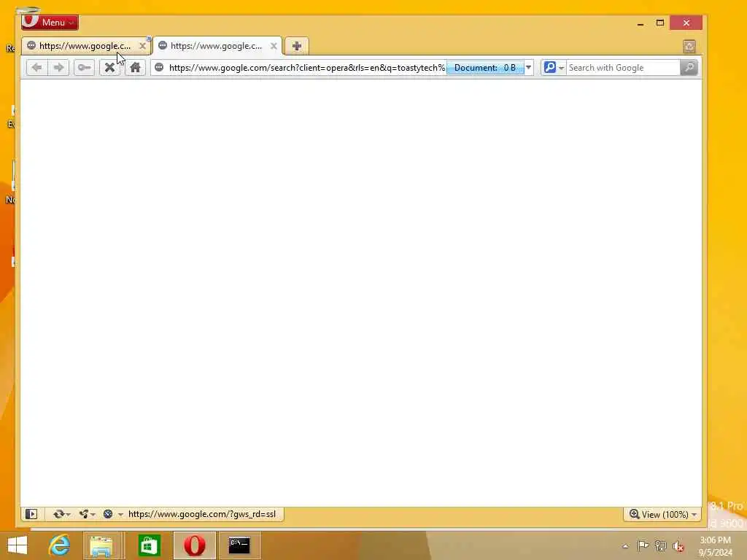This screenshot has width=747, height=560.
Task: Click the Opera taskbar icon
Action: (x=194, y=545)
